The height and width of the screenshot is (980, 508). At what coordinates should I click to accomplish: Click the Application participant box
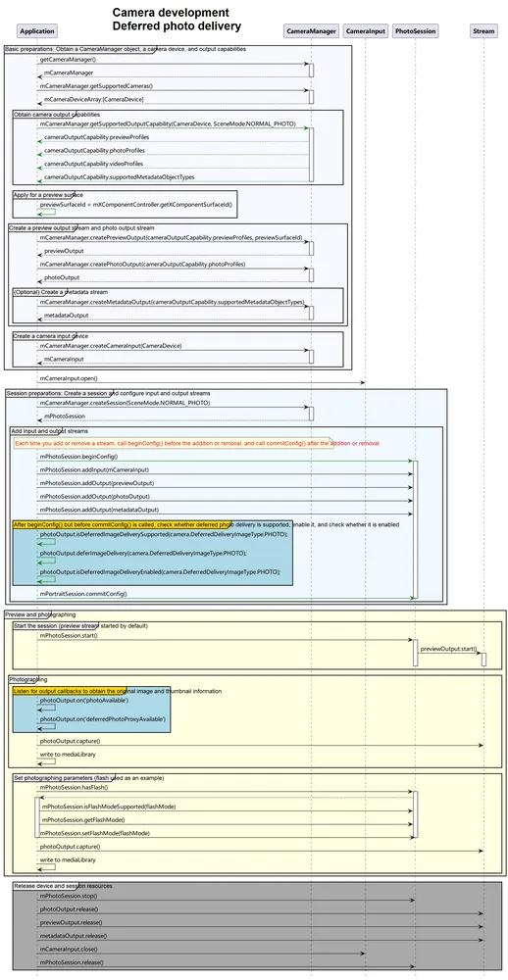37,30
